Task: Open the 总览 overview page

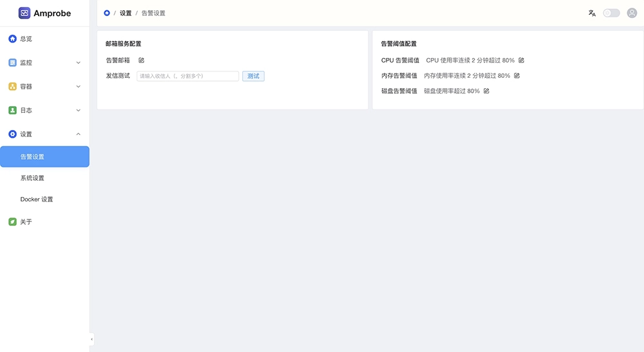Action: [26, 39]
